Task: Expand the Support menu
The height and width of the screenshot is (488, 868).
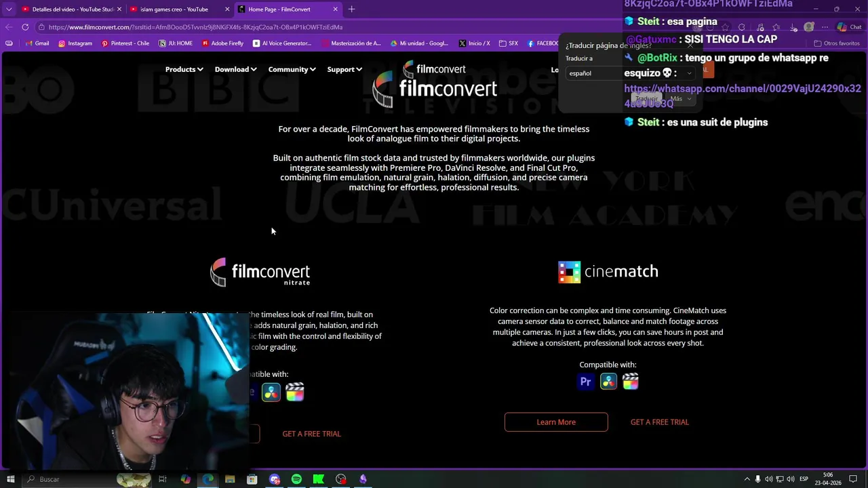Action: pyautogui.click(x=344, y=69)
